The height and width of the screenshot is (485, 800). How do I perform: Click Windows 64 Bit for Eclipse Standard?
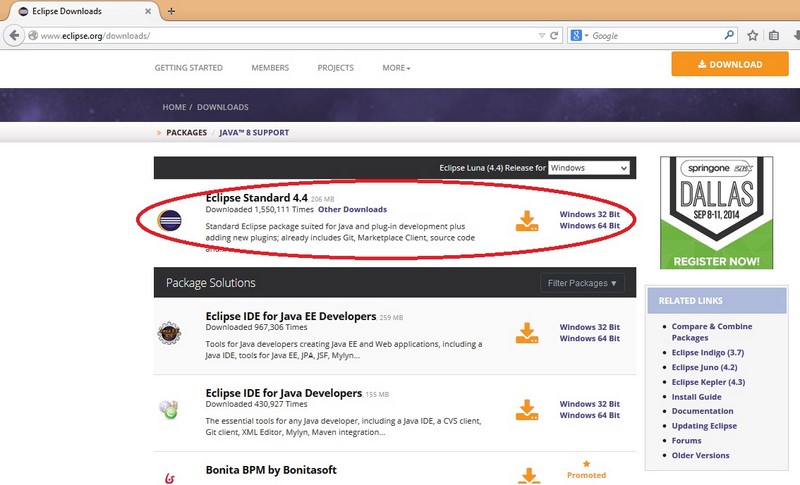pos(589,226)
